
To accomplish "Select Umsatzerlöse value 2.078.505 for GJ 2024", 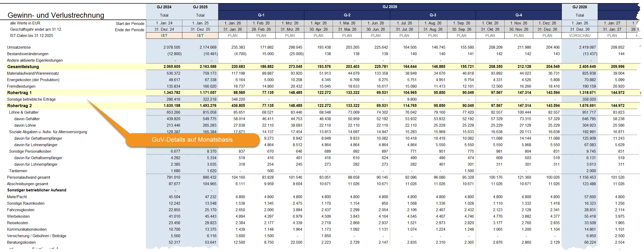I will (x=172, y=47).
